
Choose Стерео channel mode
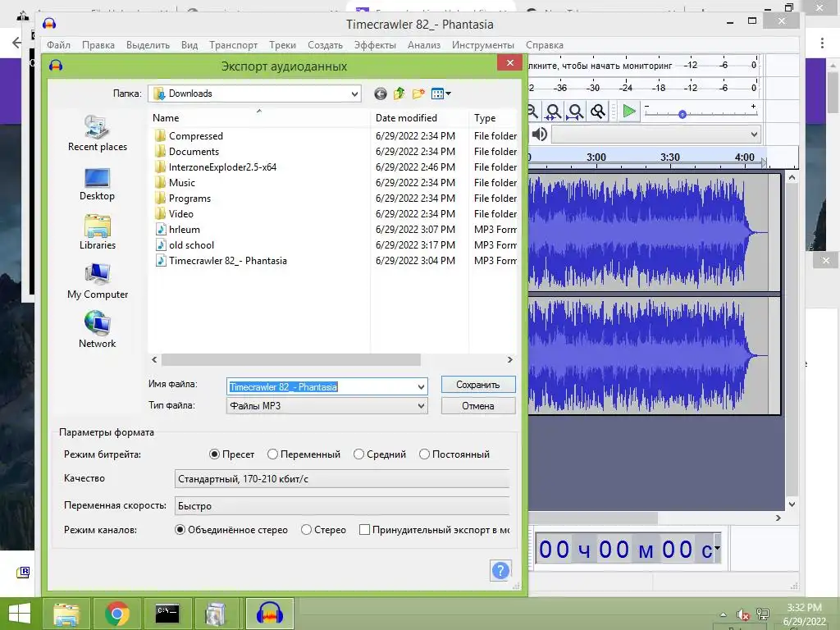323,530
